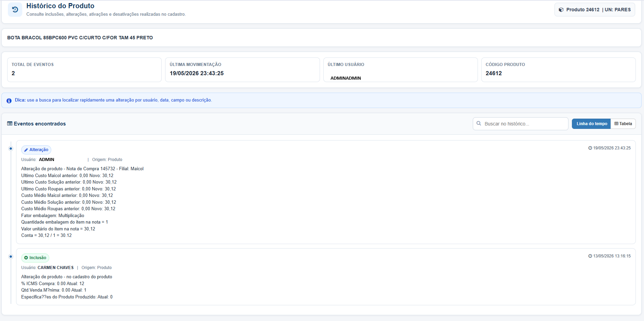Image resolution: width=644 pixels, height=321 pixels.
Task: Click line Ultimo Custo Roupas anterior
Action: click(x=68, y=189)
